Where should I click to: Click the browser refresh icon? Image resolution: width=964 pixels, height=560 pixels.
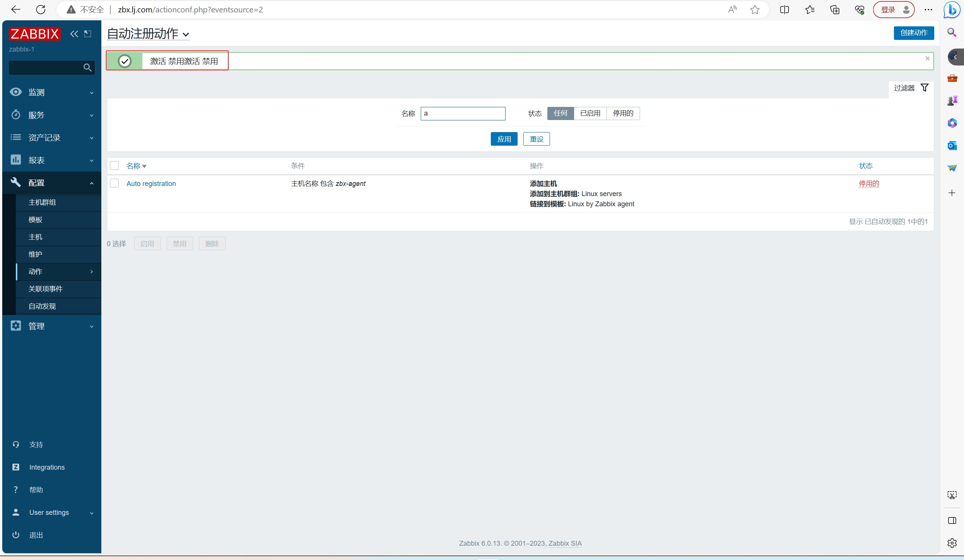pyautogui.click(x=41, y=9)
